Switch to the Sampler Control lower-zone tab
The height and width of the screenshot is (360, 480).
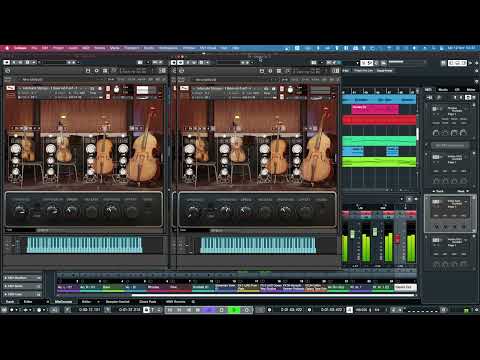[117, 301]
